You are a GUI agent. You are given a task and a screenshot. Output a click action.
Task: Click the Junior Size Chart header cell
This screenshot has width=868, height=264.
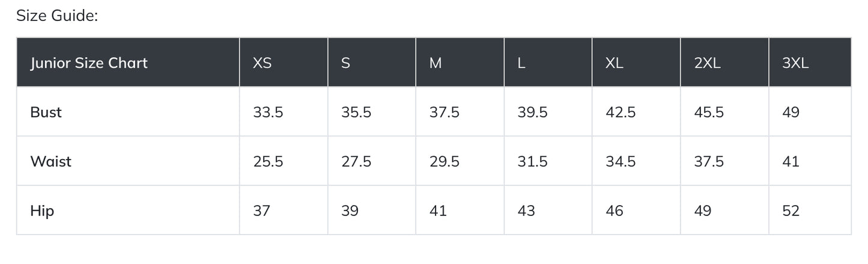[x=89, y=63]
